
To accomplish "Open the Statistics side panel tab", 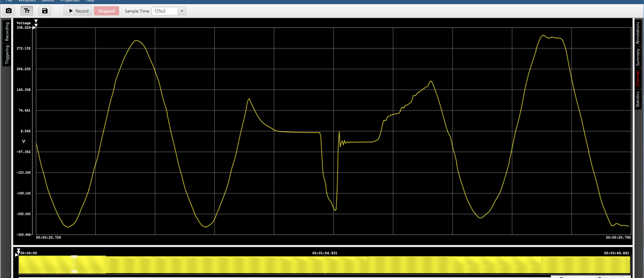I will click(x=638, y=99).
